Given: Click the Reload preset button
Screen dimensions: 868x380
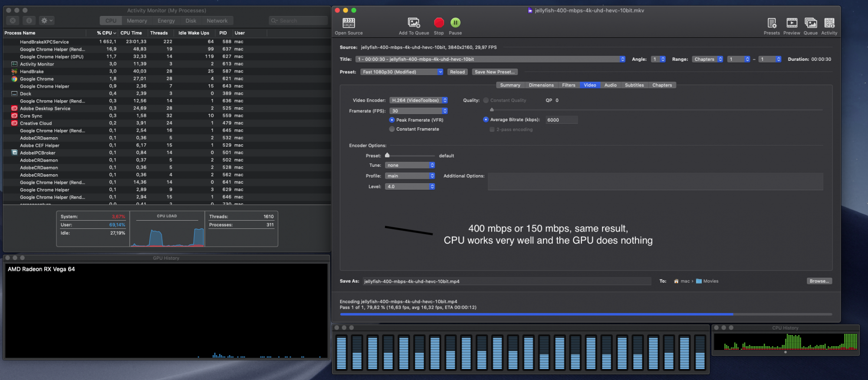Looking at the screenshot, I should pos(457,72).
